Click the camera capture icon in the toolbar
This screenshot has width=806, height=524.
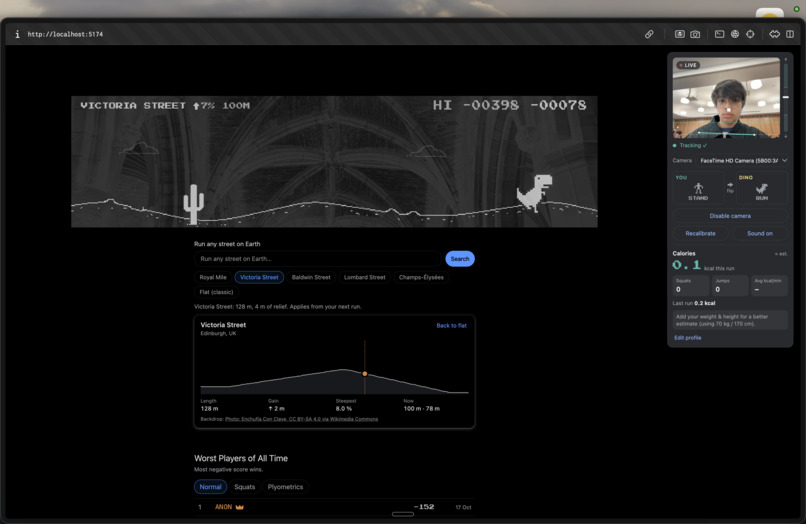pos(695,34)
